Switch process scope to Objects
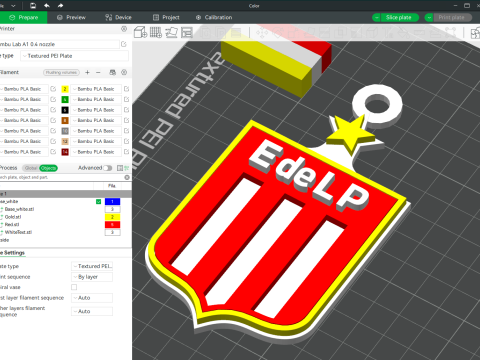Viewport: 480px width, 360px height. coord(49,168)
